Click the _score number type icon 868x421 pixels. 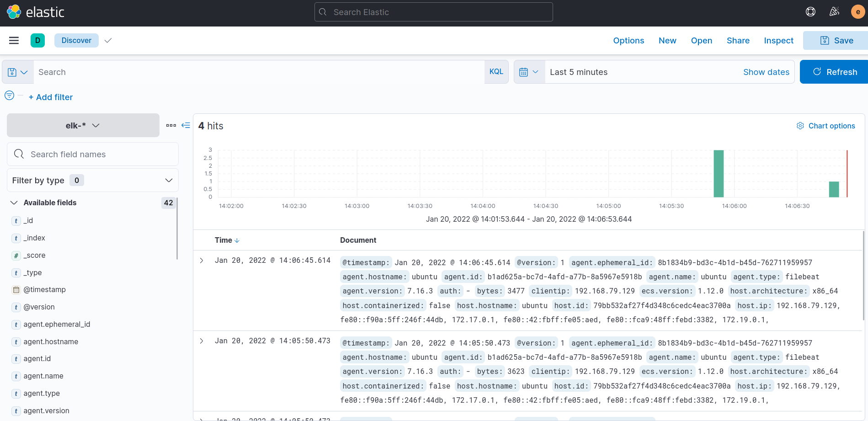pyautogui.click(x=16, y=256)
